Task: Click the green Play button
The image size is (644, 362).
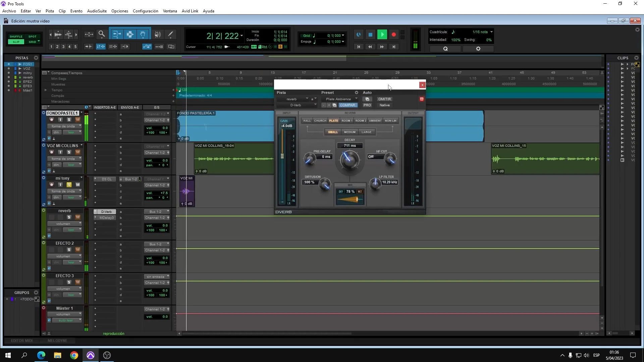Action: 382,35
